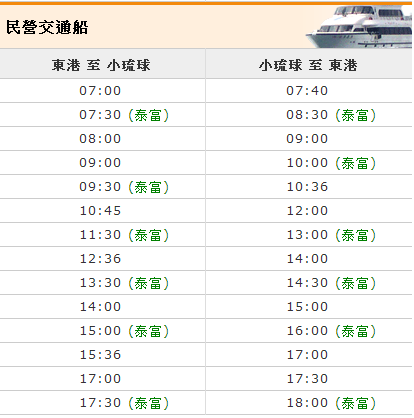
Task: Select the 14:30 (泰富) return entry
Action: point(331,283)
